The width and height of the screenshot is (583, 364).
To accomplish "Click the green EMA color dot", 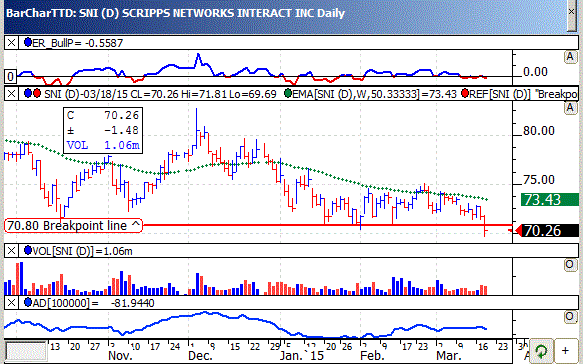I will [288, 93].
